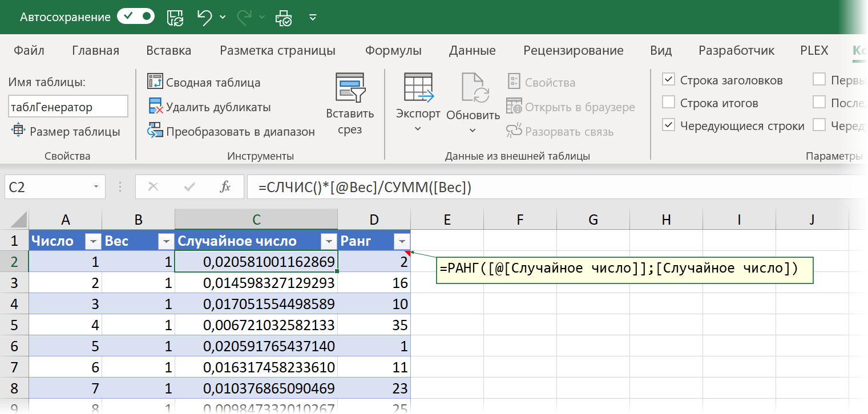Click Разорвать связь button
The width and height of the screenshot is (868, 414).
coord(560,132)
